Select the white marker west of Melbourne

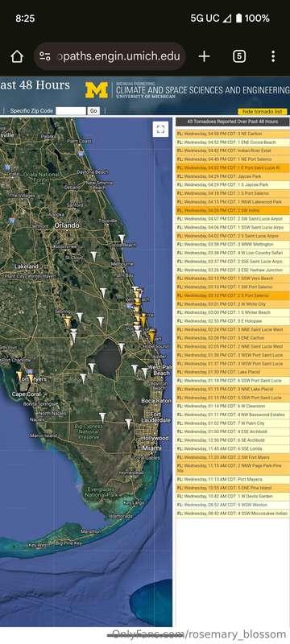(93, 256)
